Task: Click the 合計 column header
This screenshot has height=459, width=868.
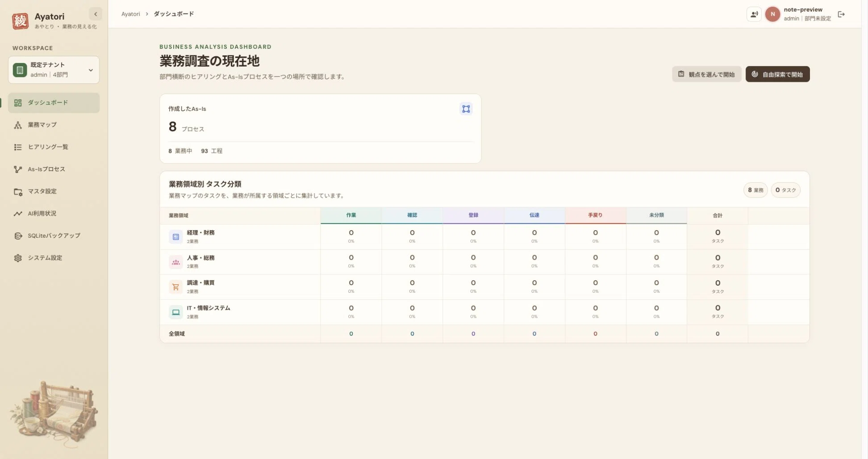Action: point(718,215)
